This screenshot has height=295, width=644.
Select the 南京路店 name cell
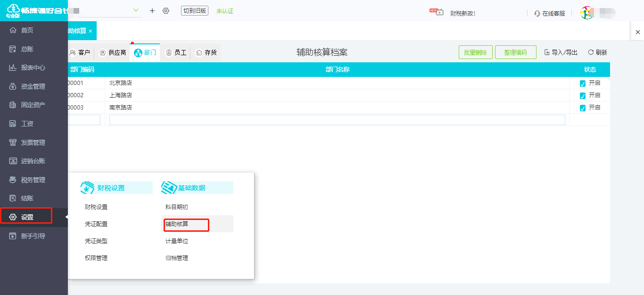(337, 108)
